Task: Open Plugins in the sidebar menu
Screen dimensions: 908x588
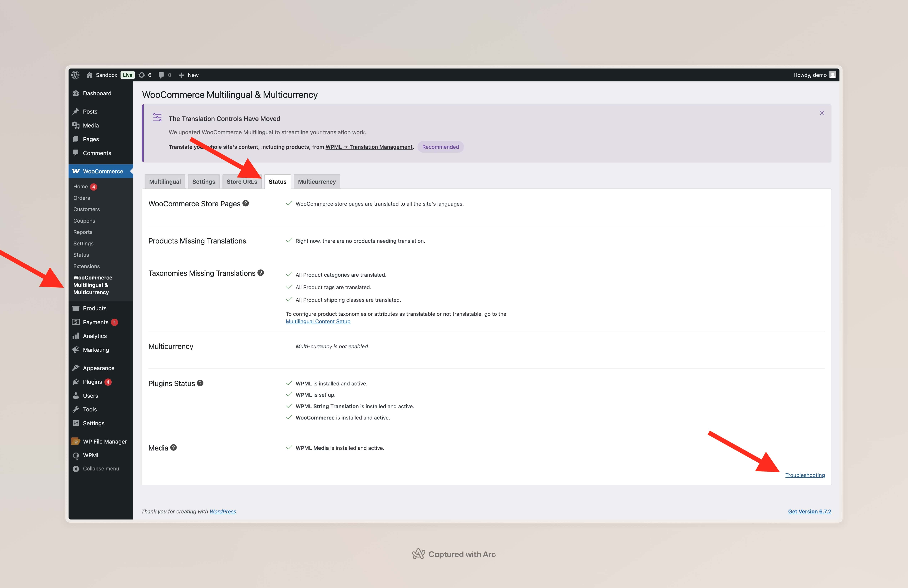Action: click(x=92, y=382)
